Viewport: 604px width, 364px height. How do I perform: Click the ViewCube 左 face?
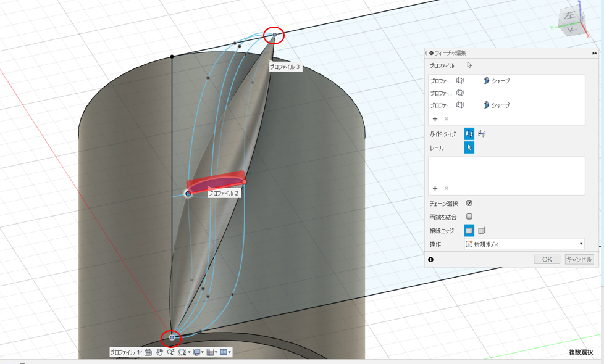click(x=569, y=16)
